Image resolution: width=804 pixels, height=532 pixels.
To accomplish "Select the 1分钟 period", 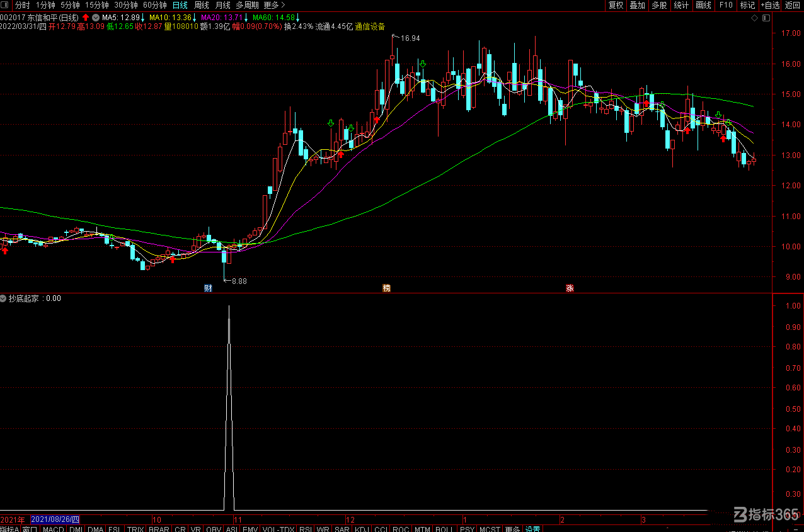I will [x=46, y=5].
